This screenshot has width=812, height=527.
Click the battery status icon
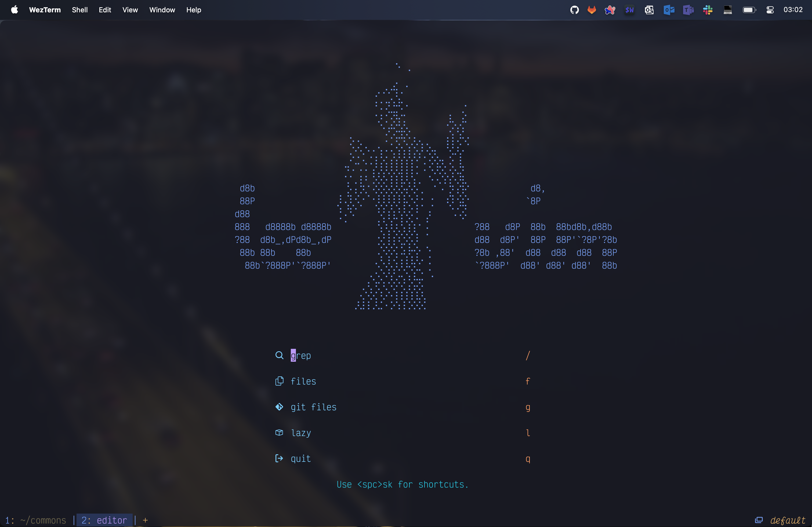pyautogui.click(x=749, y=10)
